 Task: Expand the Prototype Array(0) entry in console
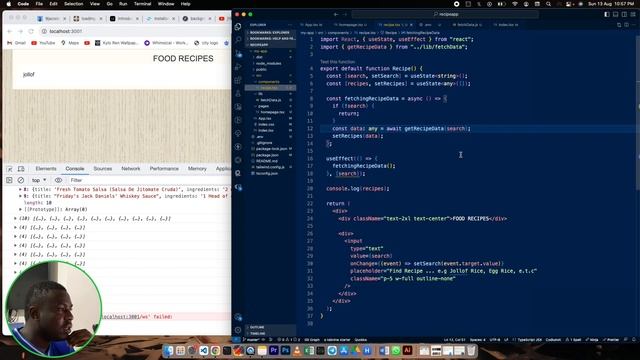(20, 209)
